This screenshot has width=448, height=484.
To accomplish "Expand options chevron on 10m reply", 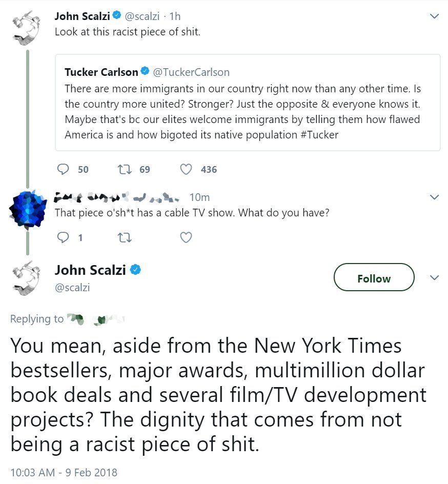I will 434,197.
